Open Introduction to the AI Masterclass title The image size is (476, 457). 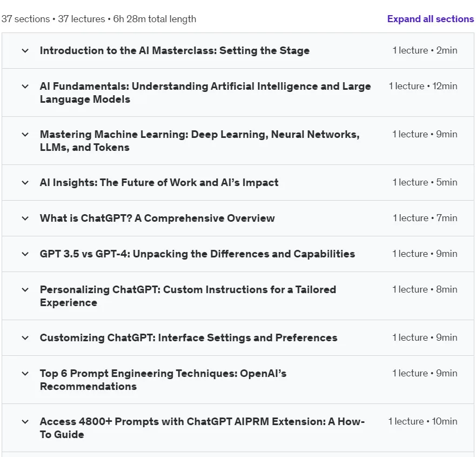click(175, 50)
